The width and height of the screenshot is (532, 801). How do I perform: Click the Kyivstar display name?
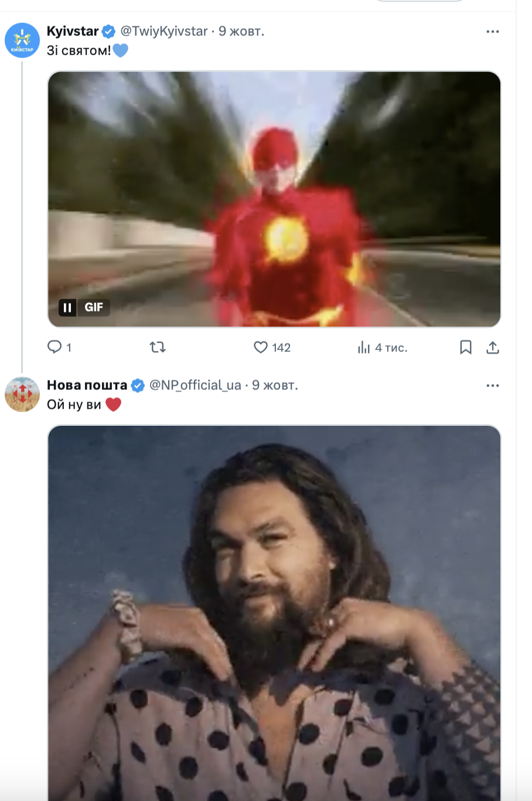(73, 32)
